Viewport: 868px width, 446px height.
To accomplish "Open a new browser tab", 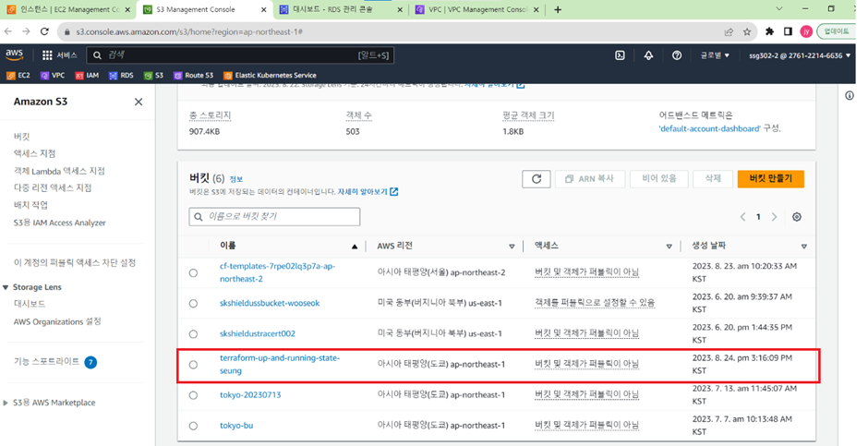I will click(558, 9).
